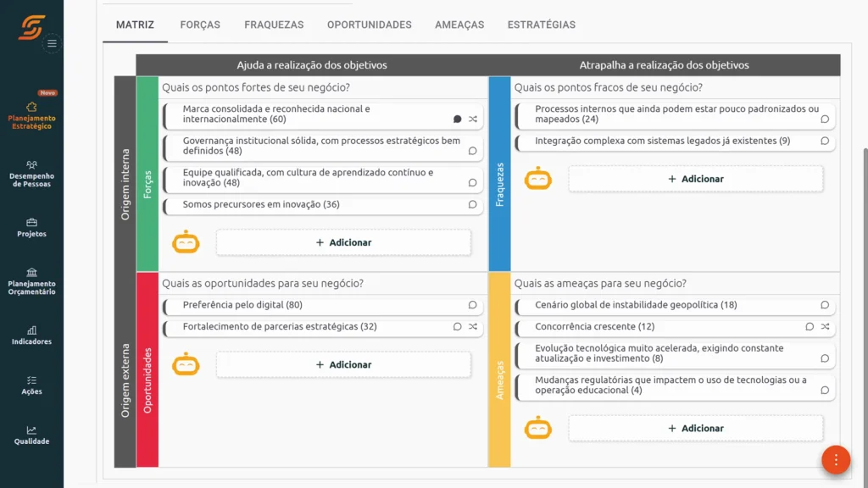Select 'Mudanças regulatórias' threat text
868x488 pixels.
click(x=670, y=385)
